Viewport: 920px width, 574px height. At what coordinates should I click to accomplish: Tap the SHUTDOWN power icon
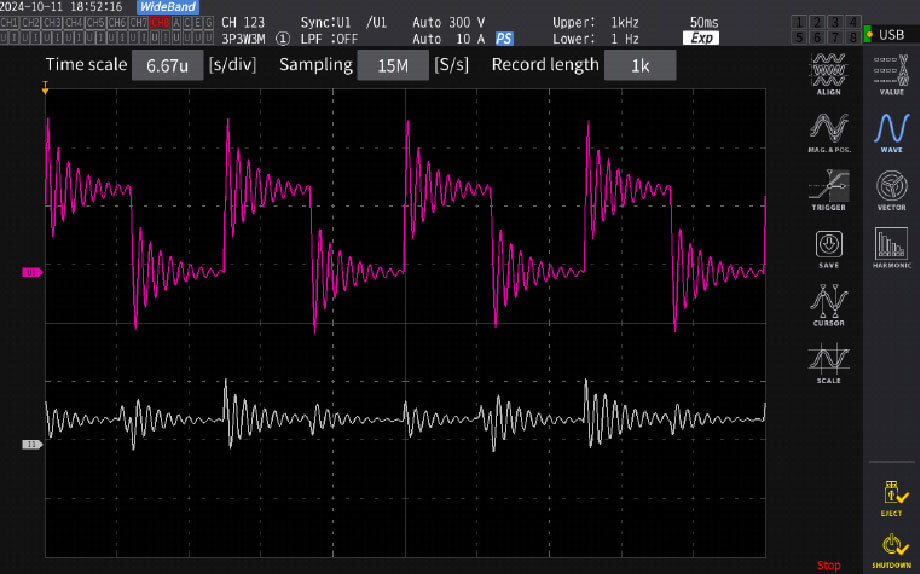click(891, 551)
